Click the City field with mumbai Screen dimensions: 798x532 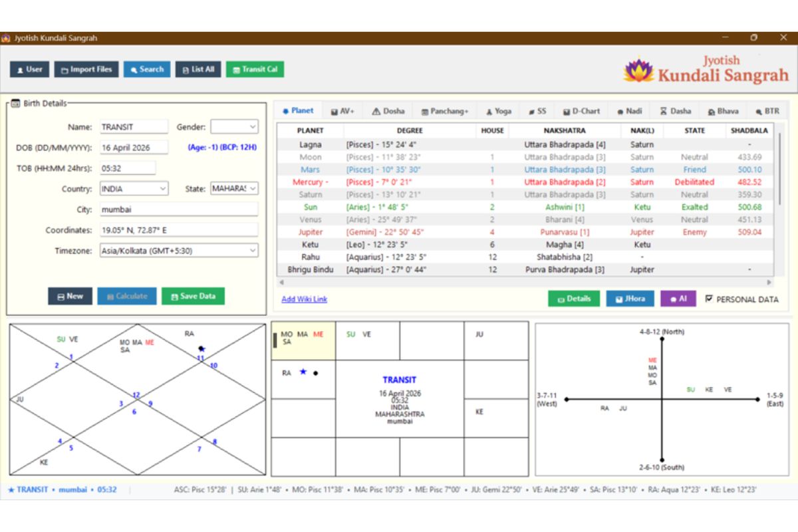(x=178, y=209)
